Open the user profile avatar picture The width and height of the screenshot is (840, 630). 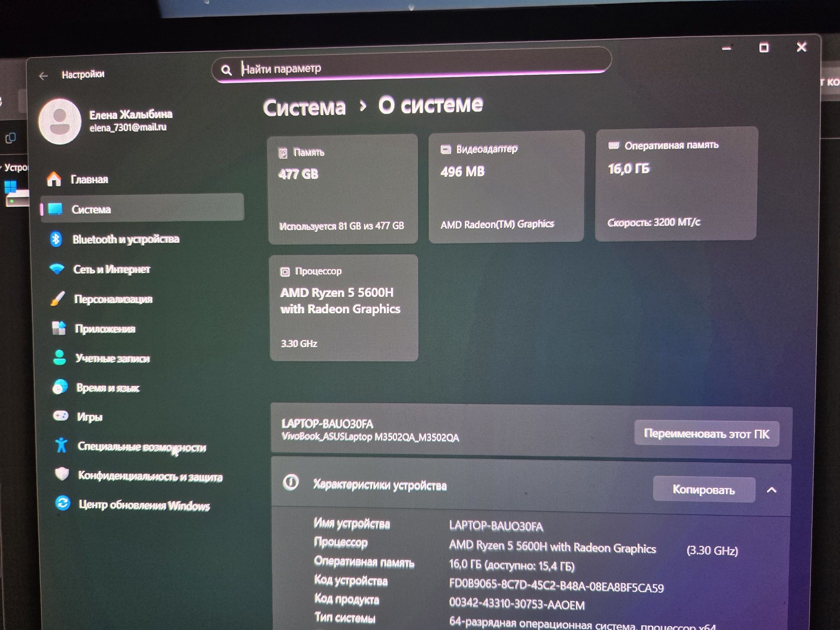point(60,122)
